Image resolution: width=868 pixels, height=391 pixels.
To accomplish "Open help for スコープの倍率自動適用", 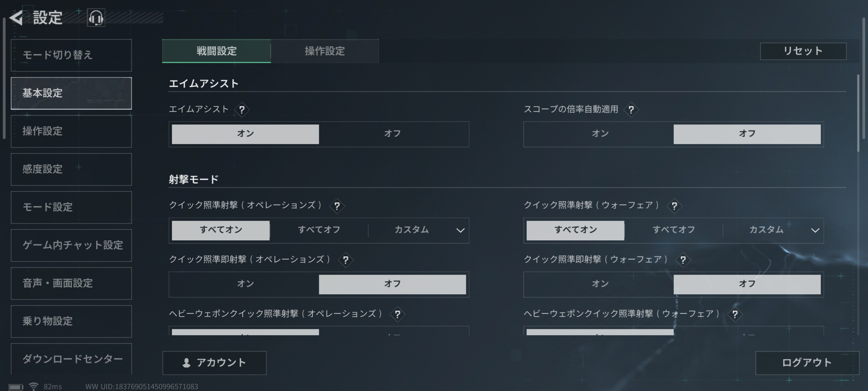I will (631, 110).
